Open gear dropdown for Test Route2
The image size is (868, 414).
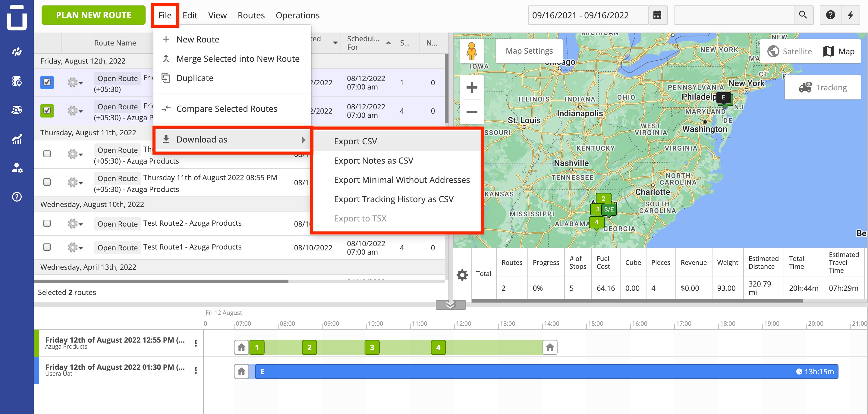[x=75, y=224]
